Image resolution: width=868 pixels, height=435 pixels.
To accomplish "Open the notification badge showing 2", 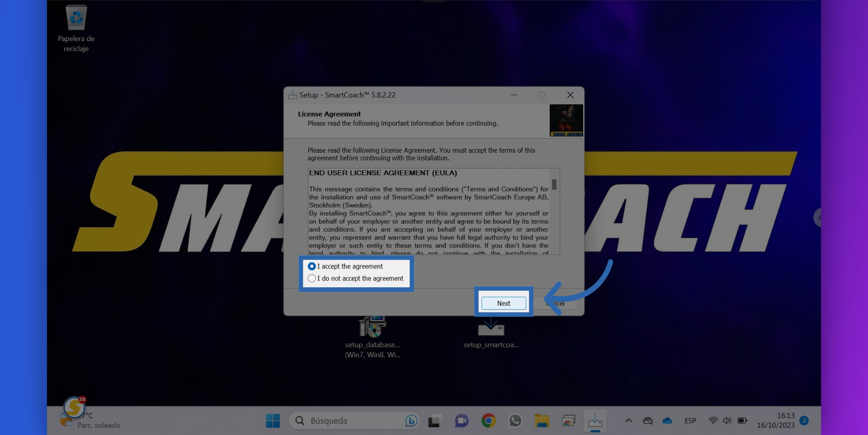I will pos(804,421).
